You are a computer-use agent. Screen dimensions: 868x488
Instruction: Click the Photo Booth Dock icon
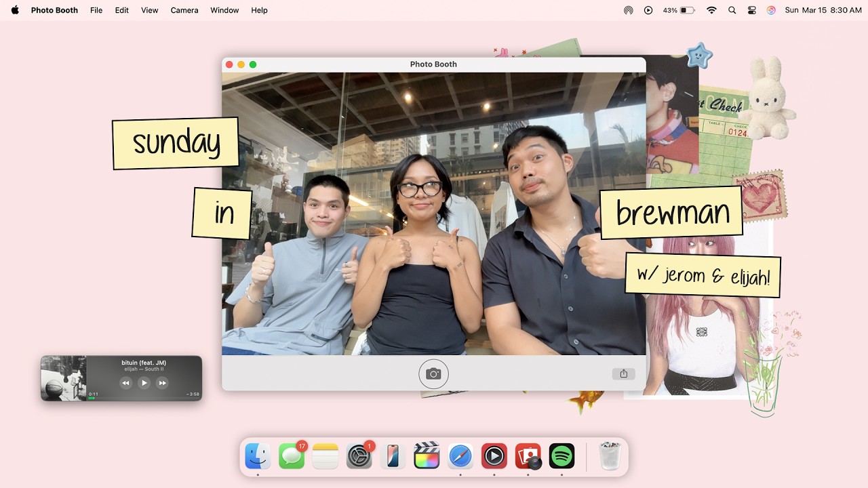[x=528, y=456]
